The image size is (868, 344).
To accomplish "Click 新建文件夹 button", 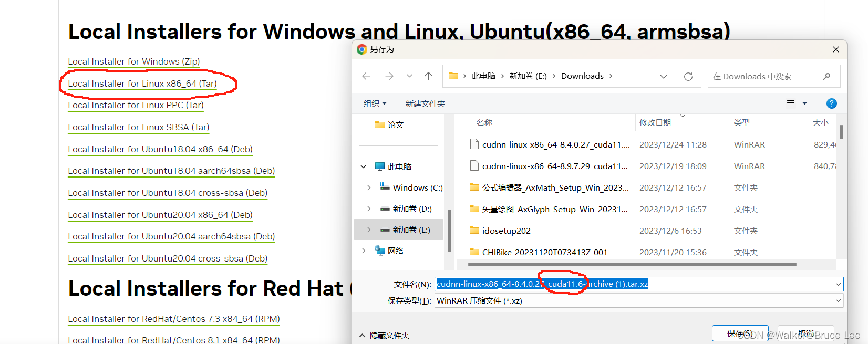I will point(425,103).
